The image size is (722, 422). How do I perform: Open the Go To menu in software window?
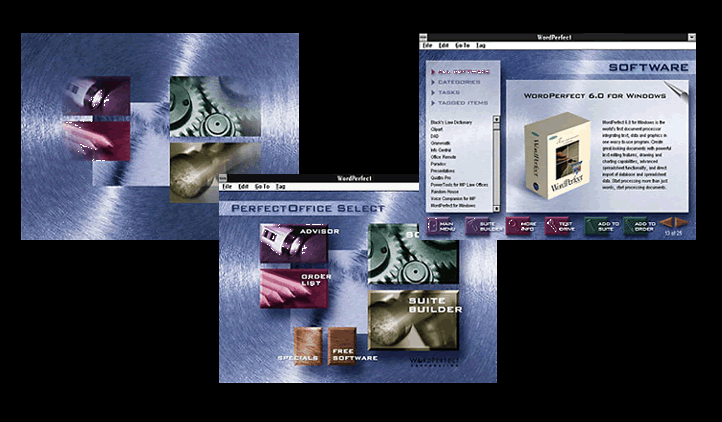(x=463, y=45)
